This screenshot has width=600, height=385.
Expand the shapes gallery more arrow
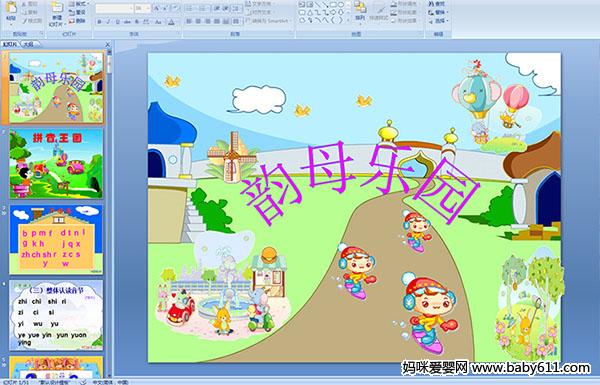(x=348, y=21)
